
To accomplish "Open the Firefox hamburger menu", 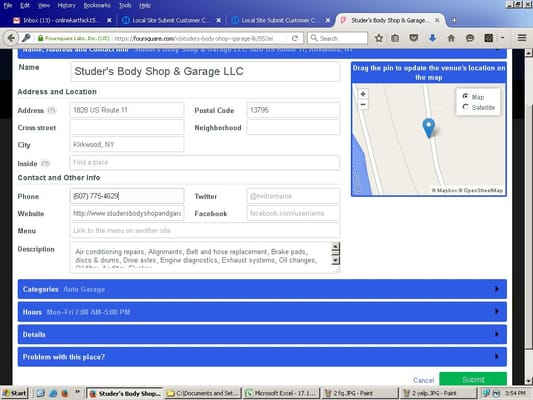I will coord(522,38).
